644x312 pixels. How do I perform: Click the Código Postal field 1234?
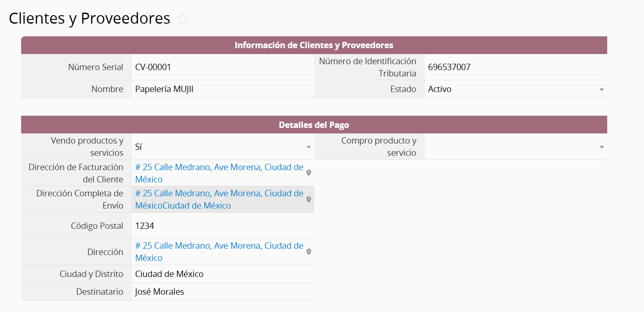tap(145, 226)
